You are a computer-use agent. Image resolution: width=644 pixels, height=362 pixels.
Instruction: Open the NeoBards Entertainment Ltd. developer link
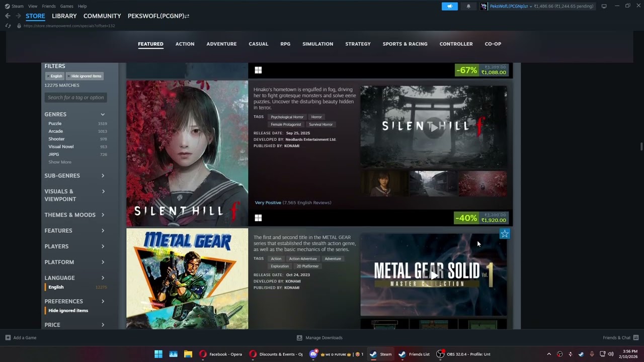[310, 139]
